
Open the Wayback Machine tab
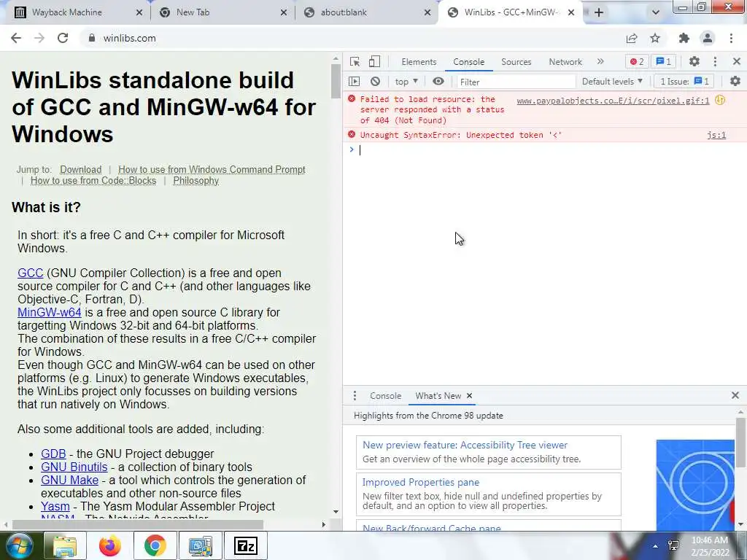click(x=66, y=12)
